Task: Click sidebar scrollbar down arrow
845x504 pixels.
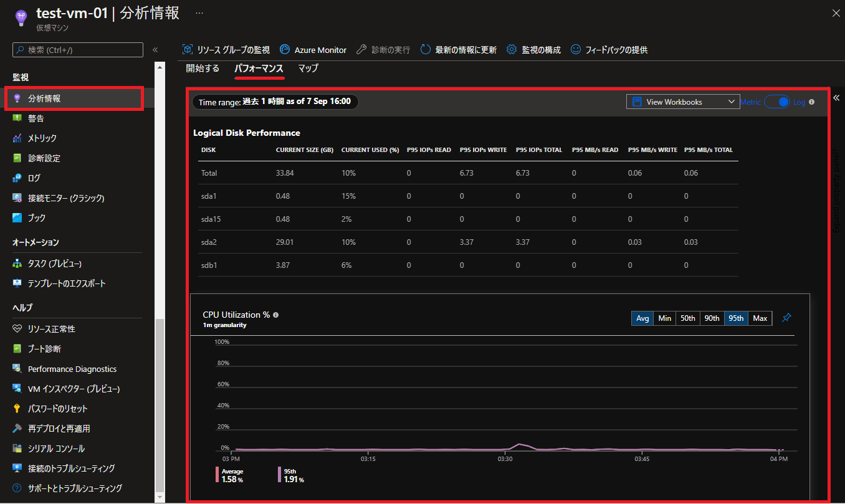Action: pos(160,497)
